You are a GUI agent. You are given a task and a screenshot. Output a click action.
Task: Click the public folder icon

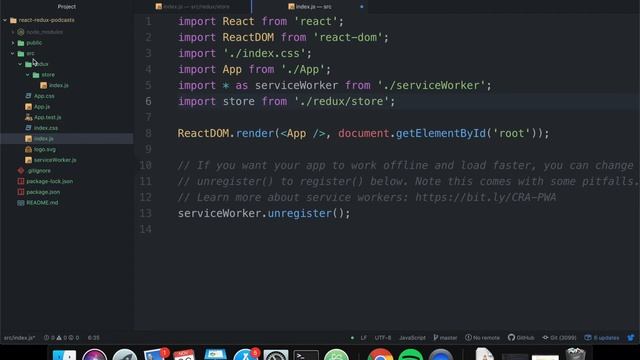click(21, 42)
